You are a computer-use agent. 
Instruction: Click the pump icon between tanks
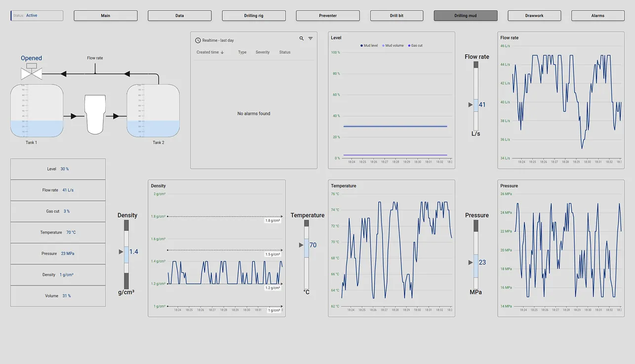point(95,114)
